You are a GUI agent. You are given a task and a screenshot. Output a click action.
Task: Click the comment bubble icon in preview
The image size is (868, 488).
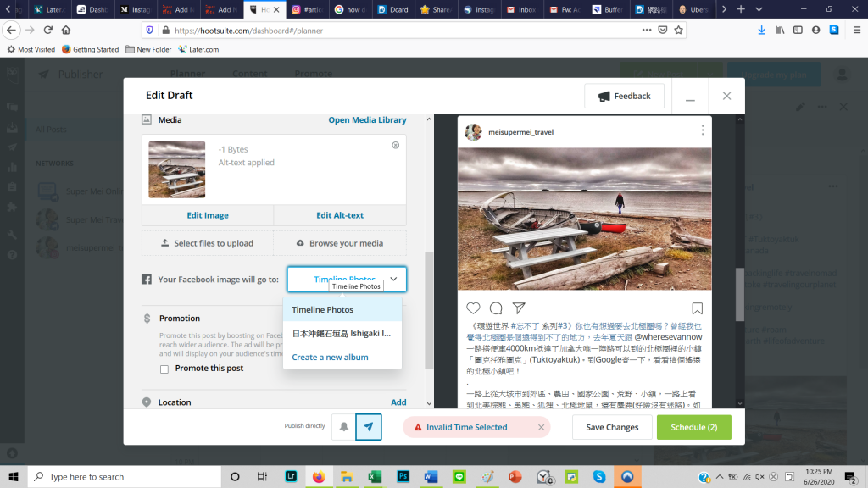(x=496, y=308)
